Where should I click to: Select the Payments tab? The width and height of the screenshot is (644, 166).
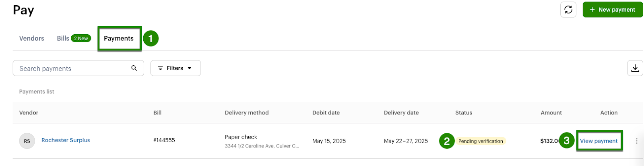(119, 38)
